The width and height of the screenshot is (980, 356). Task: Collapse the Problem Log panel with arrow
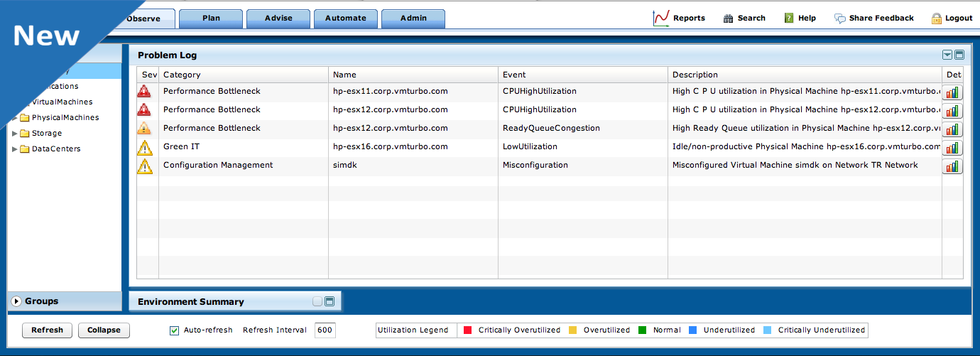point(947,55)
